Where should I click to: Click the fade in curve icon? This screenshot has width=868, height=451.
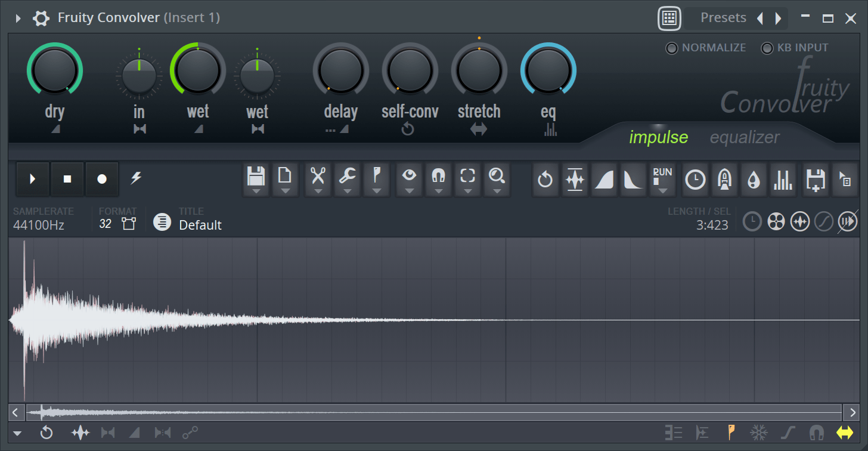(x=604, y=180)
